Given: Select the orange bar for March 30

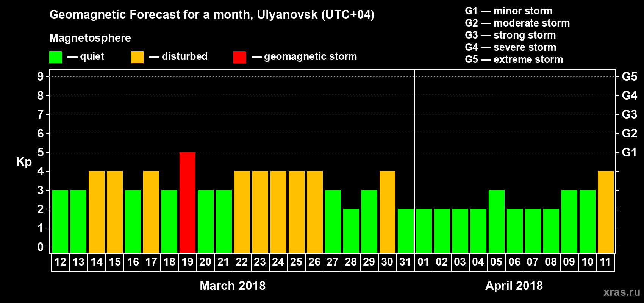Looking at the screenshot, I should click(388, 212).
